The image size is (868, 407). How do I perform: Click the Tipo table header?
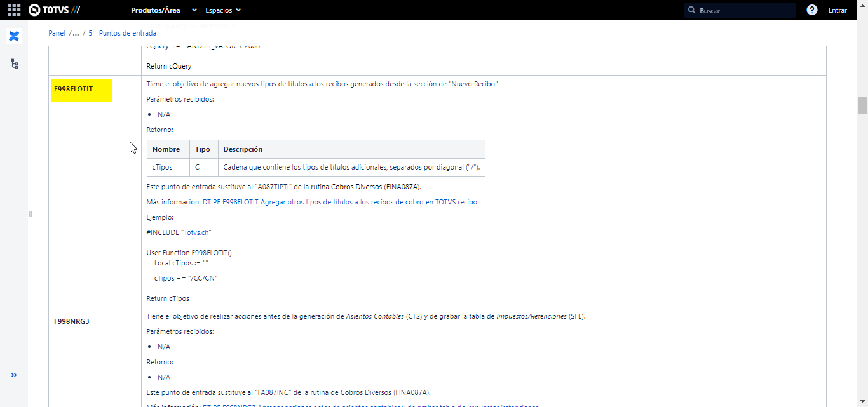(x=203, y=149)
